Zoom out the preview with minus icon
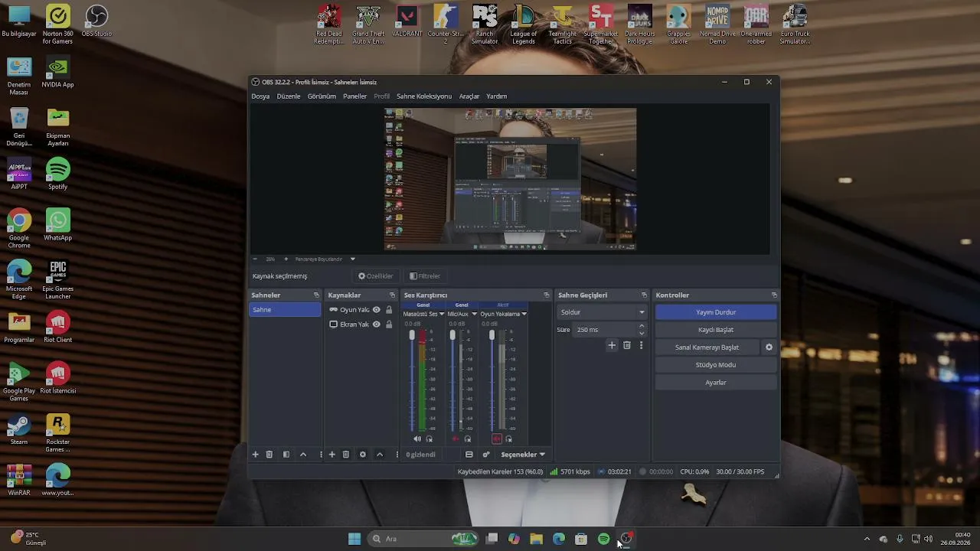The width and height of the screenshot is (980, 551). tap(256, 259)
